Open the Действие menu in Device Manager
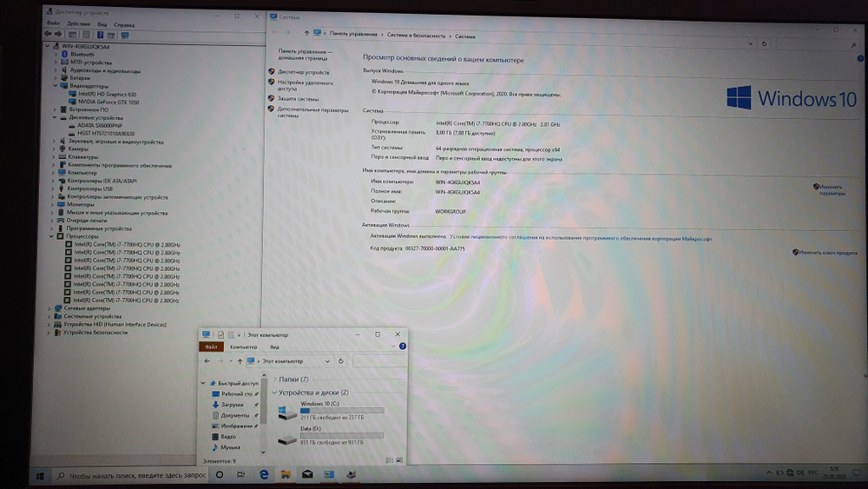Image resolution: width=868 pixels, height=489 pixels. (x=79, y=23)
